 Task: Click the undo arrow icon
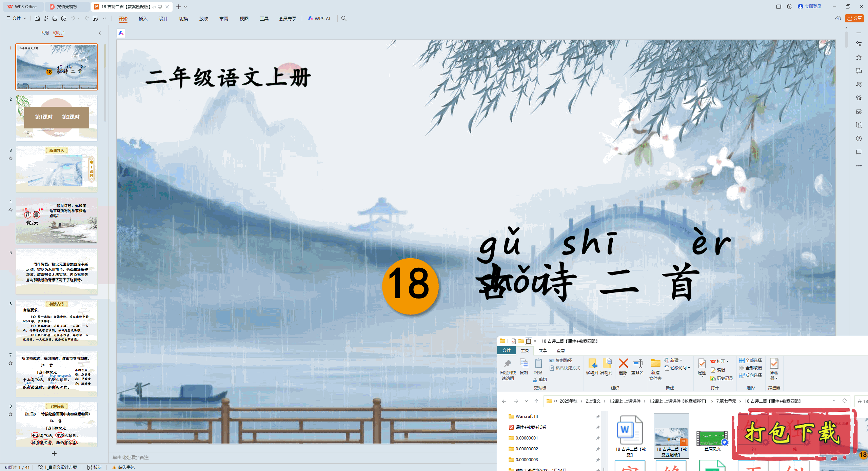(x=73, y=18)
